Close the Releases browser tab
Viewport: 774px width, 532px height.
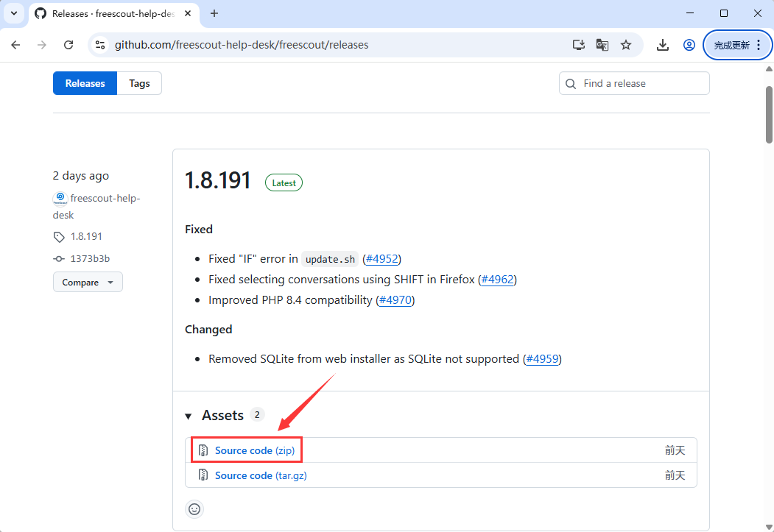pos(188,13)
